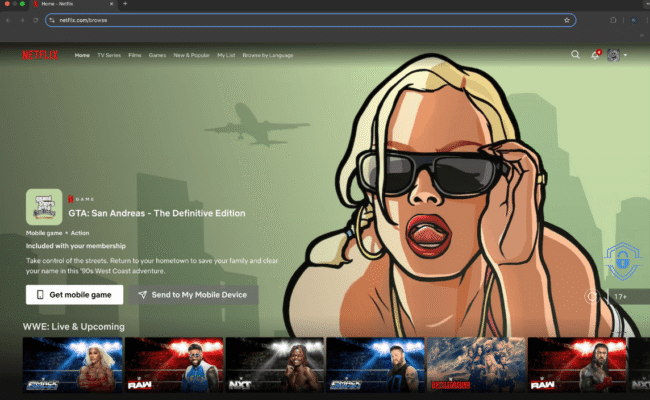Click the GTA San Andreas game icon
The width and height of the screenshot is (650, 400).
[44, 207]
